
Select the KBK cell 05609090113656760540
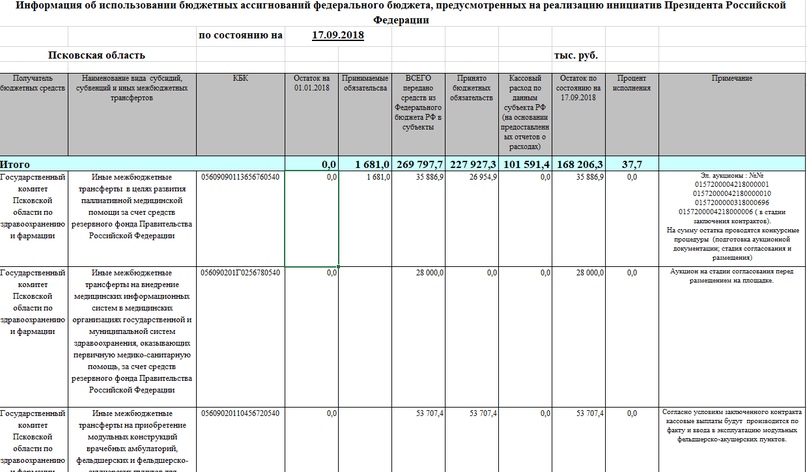pyautogui.click(x=240, y=219)
